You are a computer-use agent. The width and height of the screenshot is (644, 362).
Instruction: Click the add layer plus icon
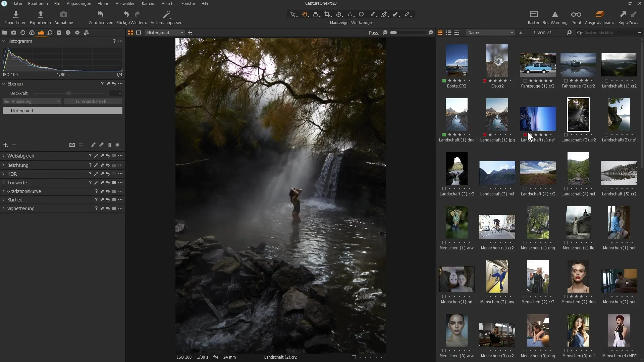pyautogui.click(x=5, y=145)
